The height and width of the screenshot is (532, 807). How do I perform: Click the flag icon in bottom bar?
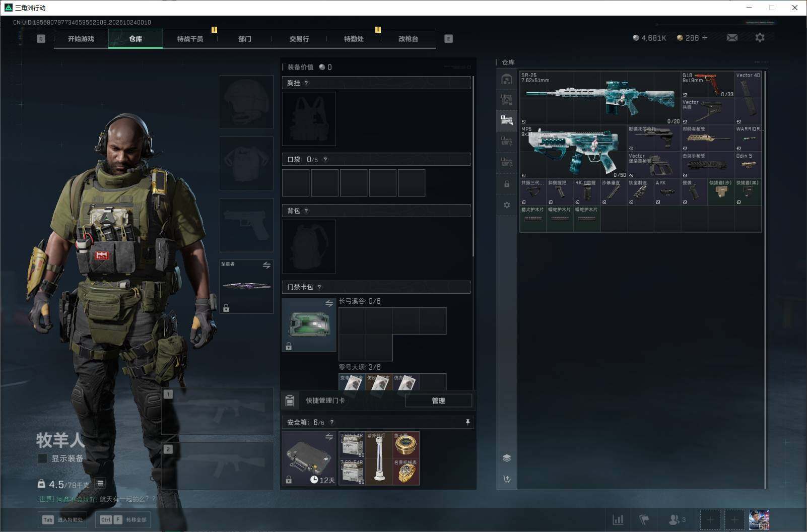[x=644, y=519]
